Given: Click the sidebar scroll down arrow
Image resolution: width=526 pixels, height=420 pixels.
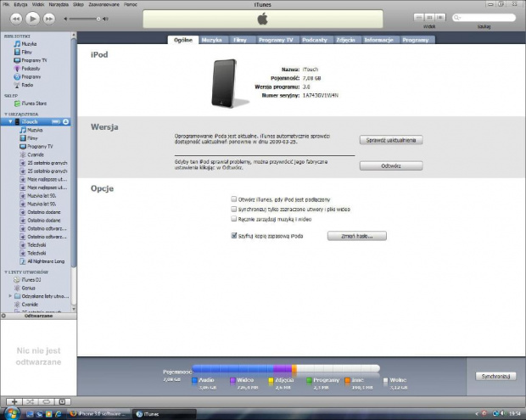Looking at the screenshot, I should pos(74,309).
